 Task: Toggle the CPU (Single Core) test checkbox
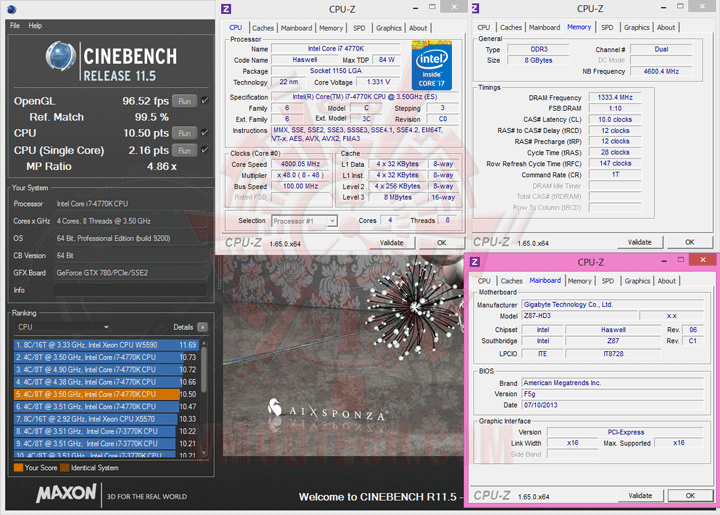pyautogui.click(x=205, y=150)
